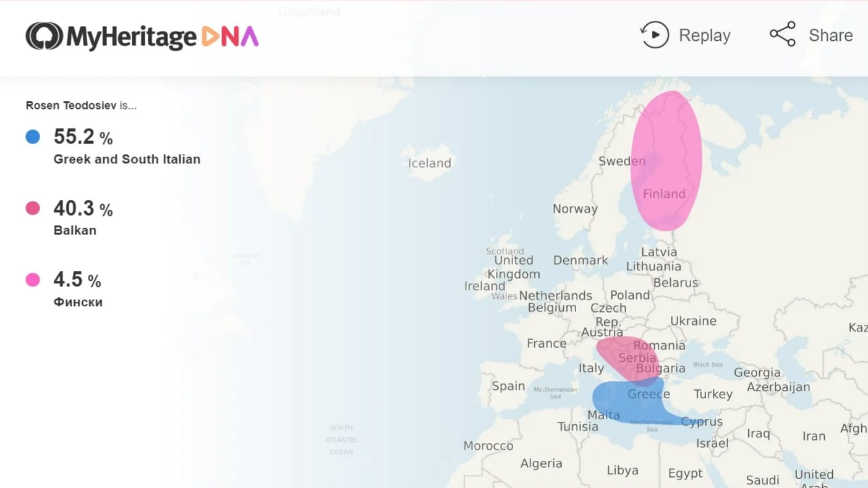The width and height of the screenshot is (868, 488).
Task: Click the 40.3 % percentage value
Action: coord(83,208)
